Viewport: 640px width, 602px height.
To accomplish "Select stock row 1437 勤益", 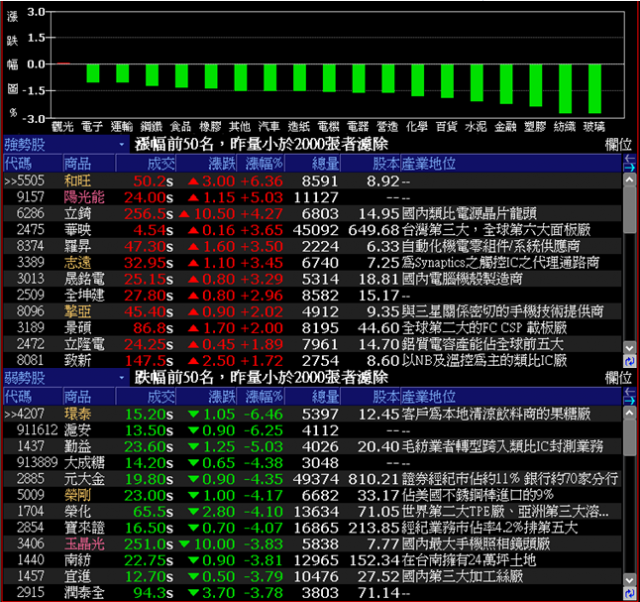I will coord(312,447).
